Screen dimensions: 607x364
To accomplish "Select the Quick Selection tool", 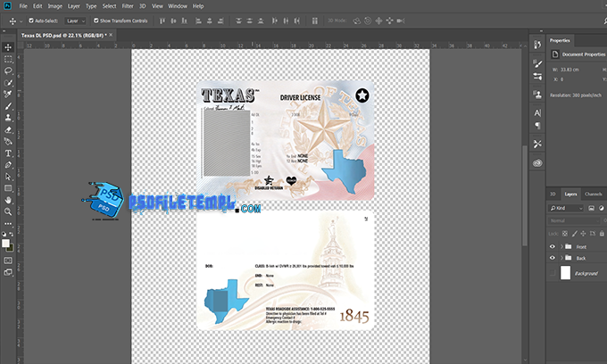I will coord(8,82).
